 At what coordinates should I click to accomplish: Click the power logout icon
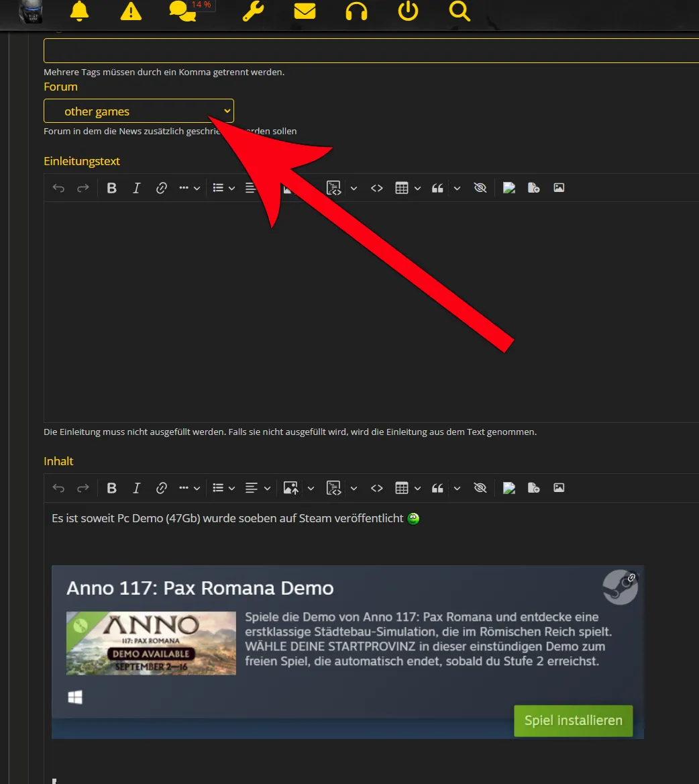408,11
